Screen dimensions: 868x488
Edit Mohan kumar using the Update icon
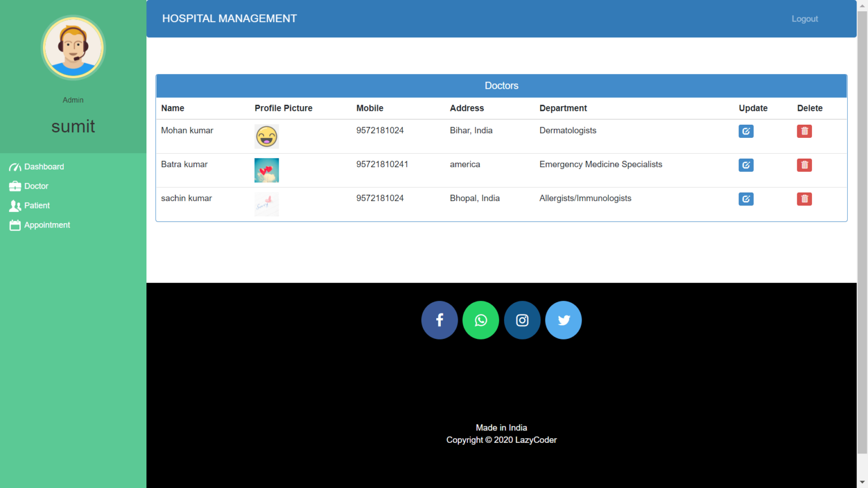point(746,131)
